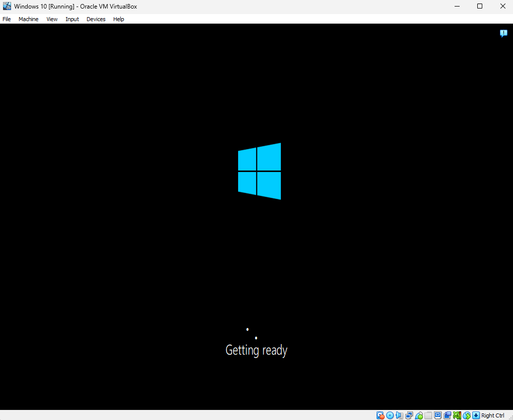Open the Devices menu
The width and height of the screenshot is (513, 420).
click(x=96, y=19)
